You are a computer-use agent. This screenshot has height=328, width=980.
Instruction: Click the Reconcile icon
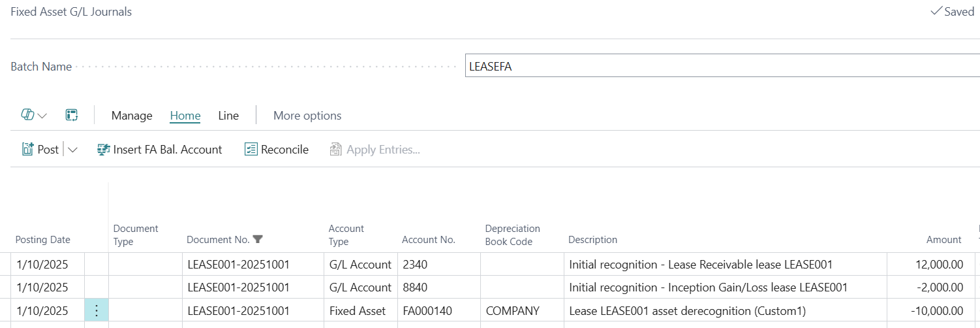(251, 150)
